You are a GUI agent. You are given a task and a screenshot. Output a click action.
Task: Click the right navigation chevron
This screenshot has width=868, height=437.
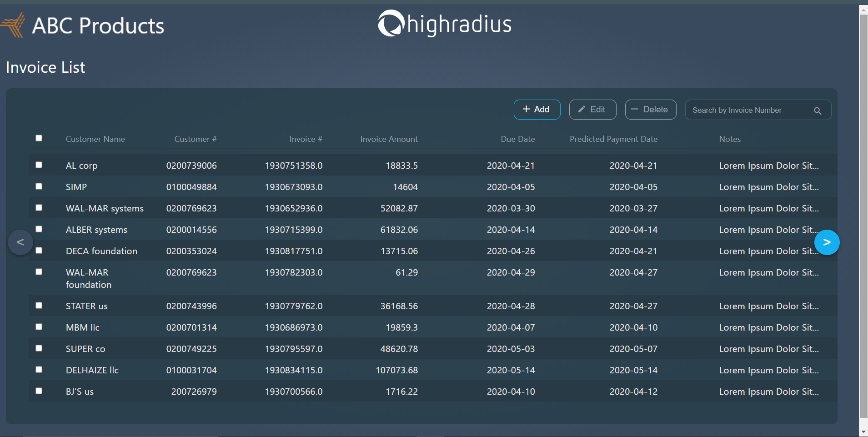(x=827, y=242)
